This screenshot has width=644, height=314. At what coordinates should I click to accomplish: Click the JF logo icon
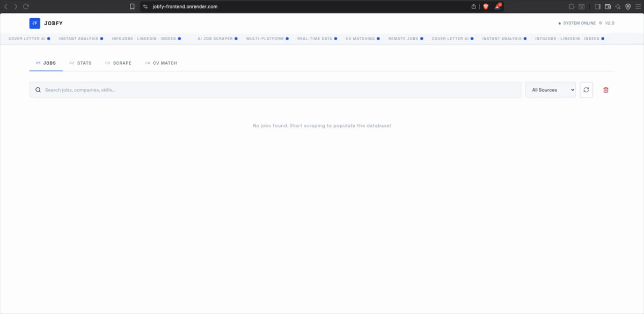tap(34, 23)
